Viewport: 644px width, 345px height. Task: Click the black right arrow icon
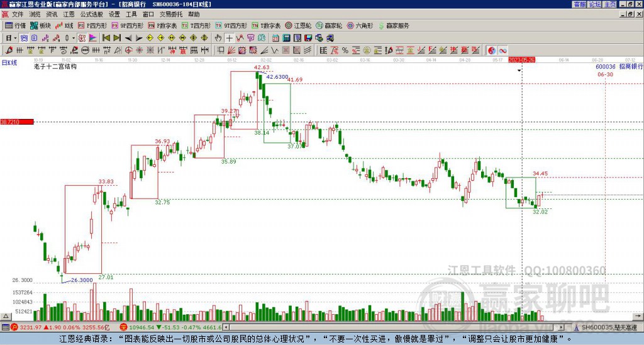click(x=139, y=38)
